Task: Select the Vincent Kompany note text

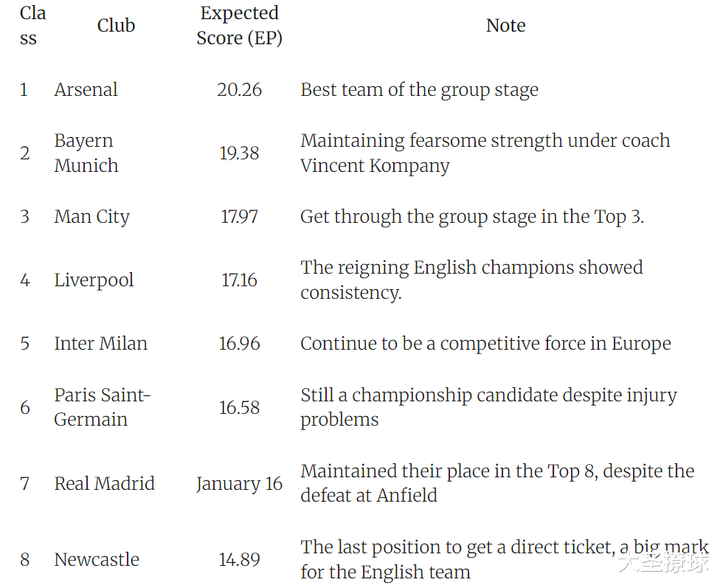Action: (x=485, y=153)
